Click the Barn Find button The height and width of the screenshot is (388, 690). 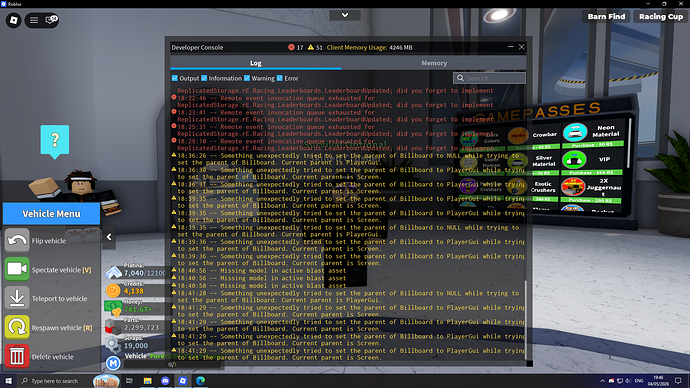click(x=606, y=16)
